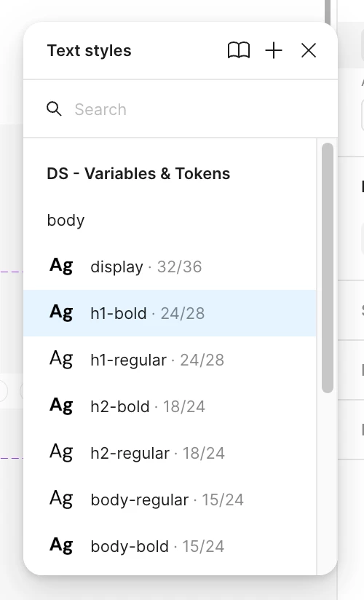The height and width of the screenshot is (600, 364).
Task: Apply the h2-regular 18/24 style
Action: coord(170,453)
